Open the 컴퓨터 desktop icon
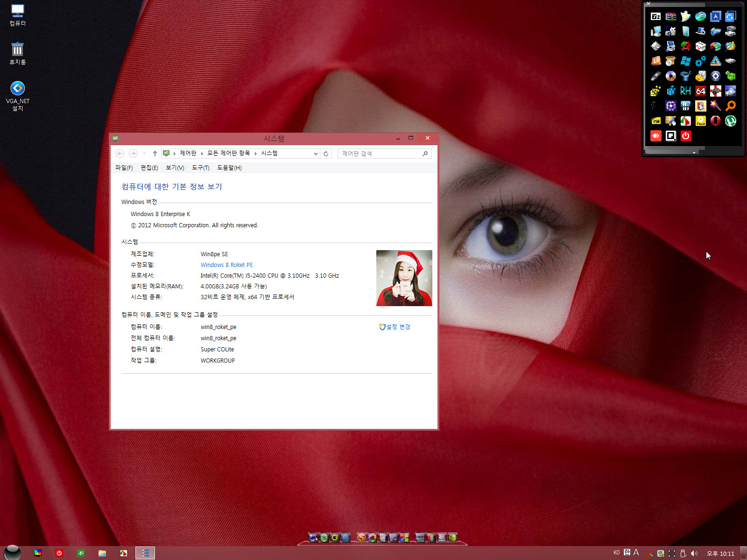 [x=18, y=15]
